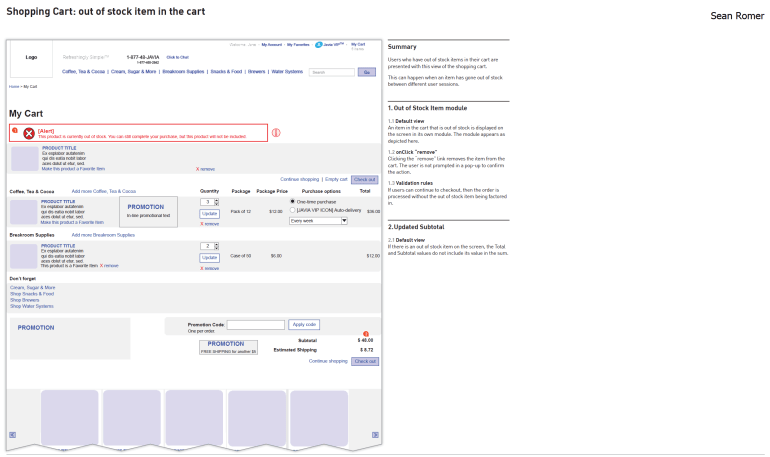This screenshot has height=457, width=770.
Task: Select the One-time purchase radio button
Action: (293, 202)
